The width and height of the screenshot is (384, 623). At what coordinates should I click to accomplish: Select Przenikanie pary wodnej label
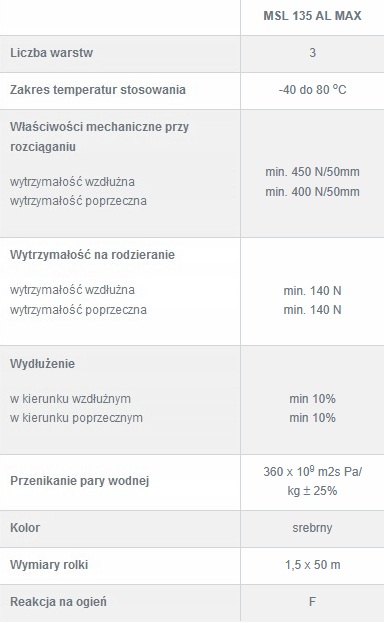[x=80, y=481]
